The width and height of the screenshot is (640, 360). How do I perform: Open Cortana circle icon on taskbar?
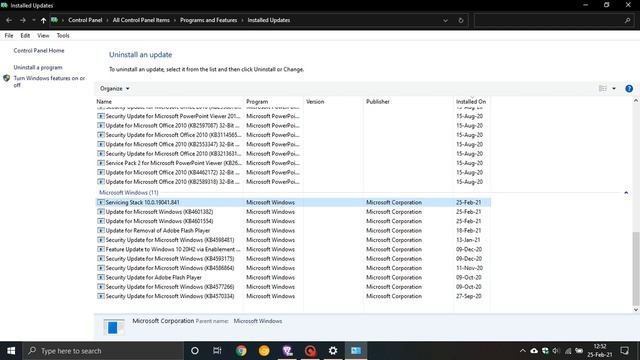pos(195,351)
